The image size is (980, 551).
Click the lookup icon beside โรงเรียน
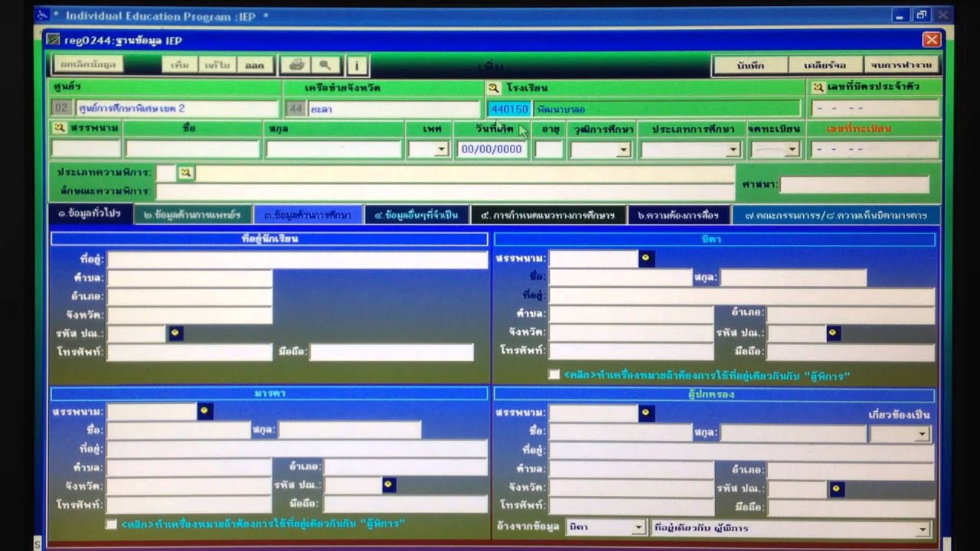[494, 88]
